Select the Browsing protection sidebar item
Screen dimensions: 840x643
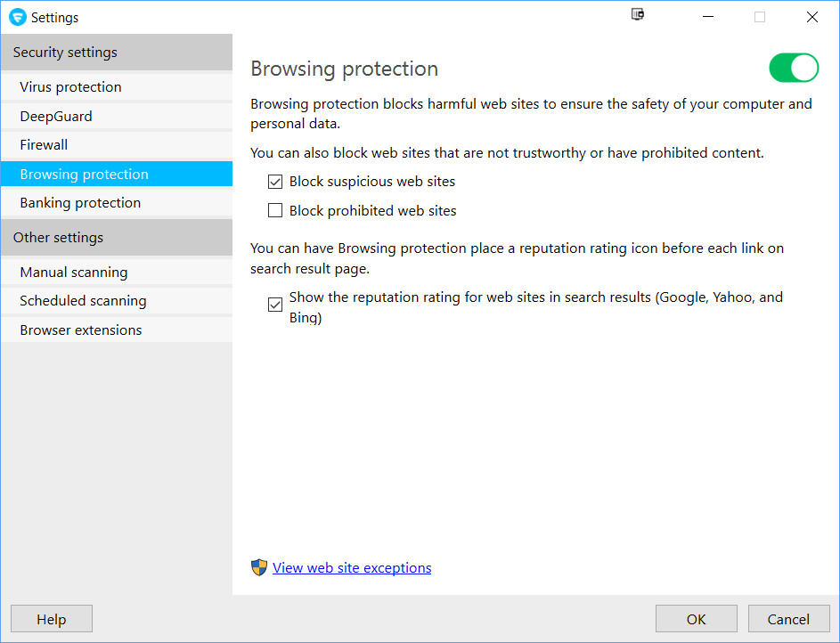pyautogui.click(x=85, y=175)
